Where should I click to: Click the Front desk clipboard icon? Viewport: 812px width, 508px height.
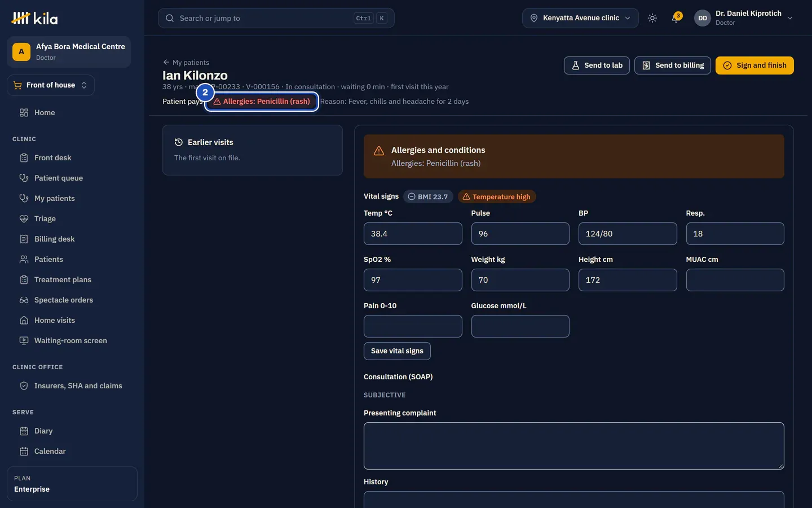click(24, 157)
